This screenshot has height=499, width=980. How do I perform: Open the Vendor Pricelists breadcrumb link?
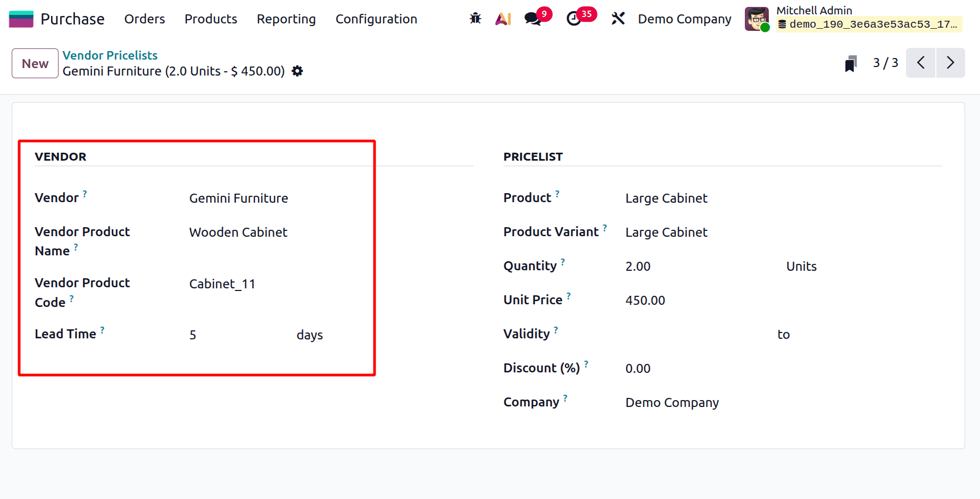pos(110,55)
